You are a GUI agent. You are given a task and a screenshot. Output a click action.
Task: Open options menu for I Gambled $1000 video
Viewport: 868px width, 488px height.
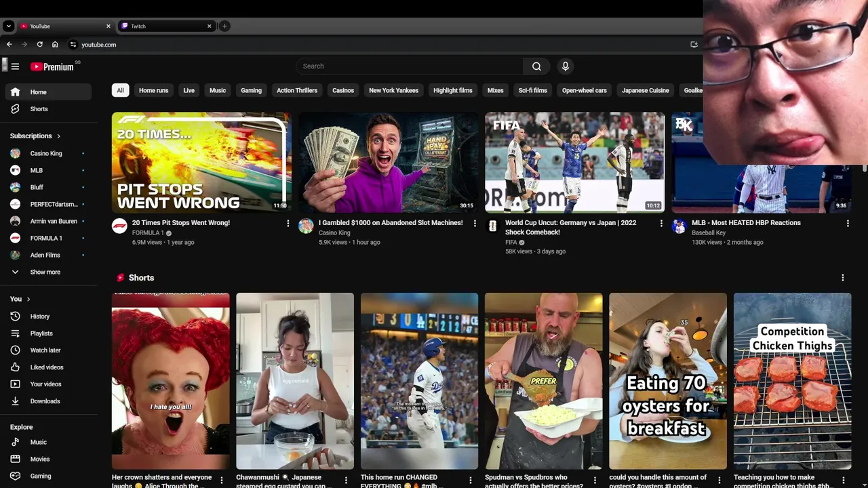tap(475, 223)
